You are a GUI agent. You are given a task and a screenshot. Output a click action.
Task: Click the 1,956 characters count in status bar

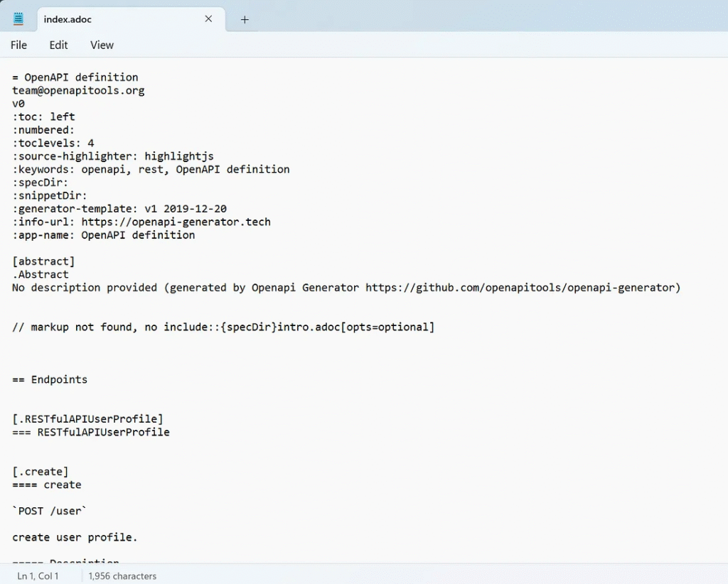point(122,576)
